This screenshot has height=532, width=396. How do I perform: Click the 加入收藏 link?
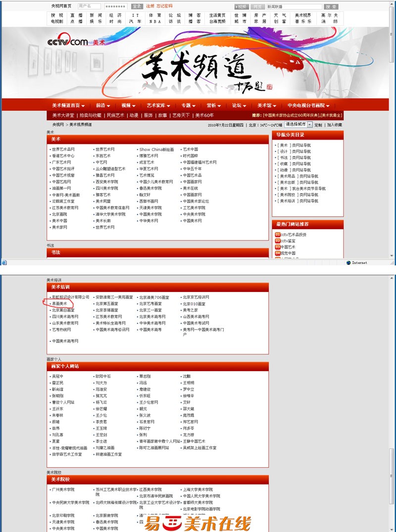click(x=334, y=125)
